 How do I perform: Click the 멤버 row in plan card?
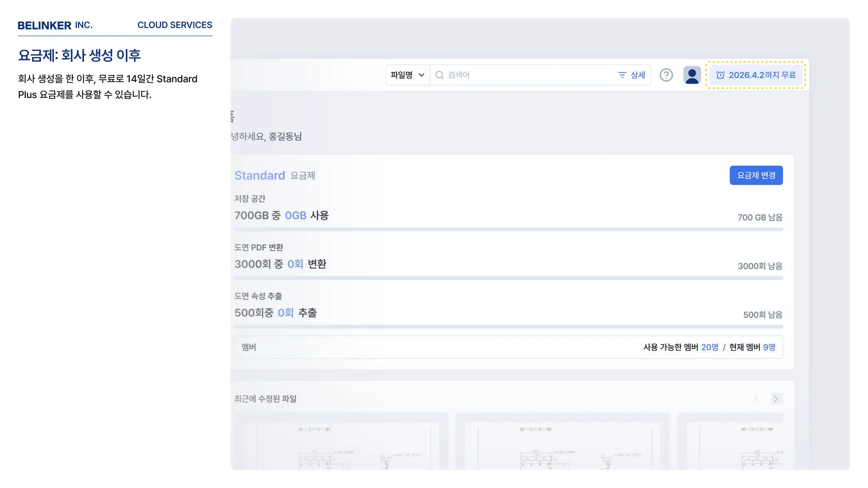[508, 347]
